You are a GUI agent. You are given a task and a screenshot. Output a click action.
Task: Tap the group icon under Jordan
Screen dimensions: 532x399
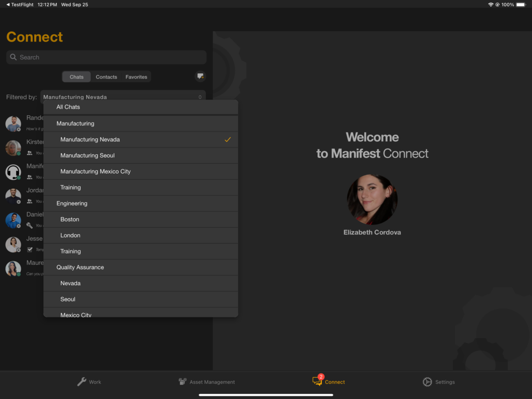point(30,201)
